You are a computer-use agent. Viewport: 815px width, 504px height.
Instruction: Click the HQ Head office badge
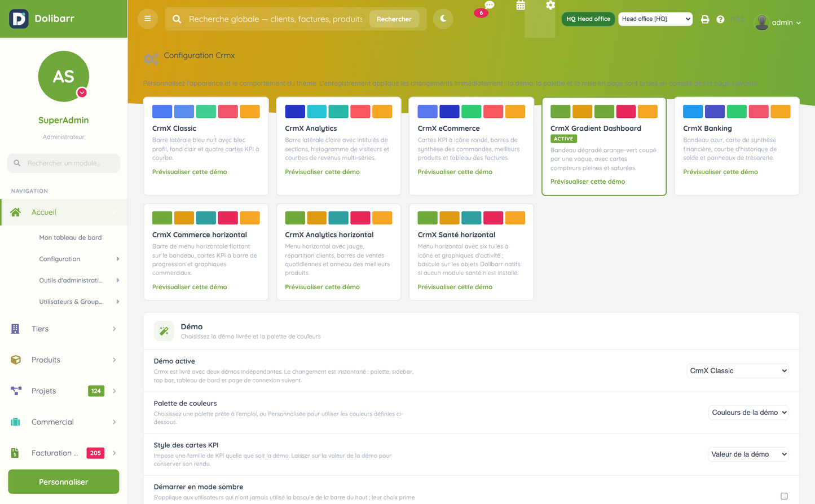(588, 19)
